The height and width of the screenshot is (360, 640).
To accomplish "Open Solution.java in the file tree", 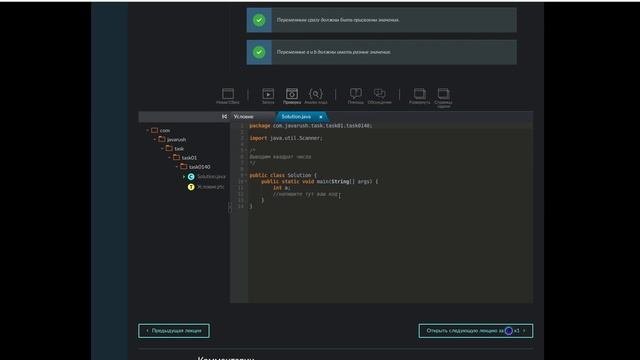I will tap(211, 176).
